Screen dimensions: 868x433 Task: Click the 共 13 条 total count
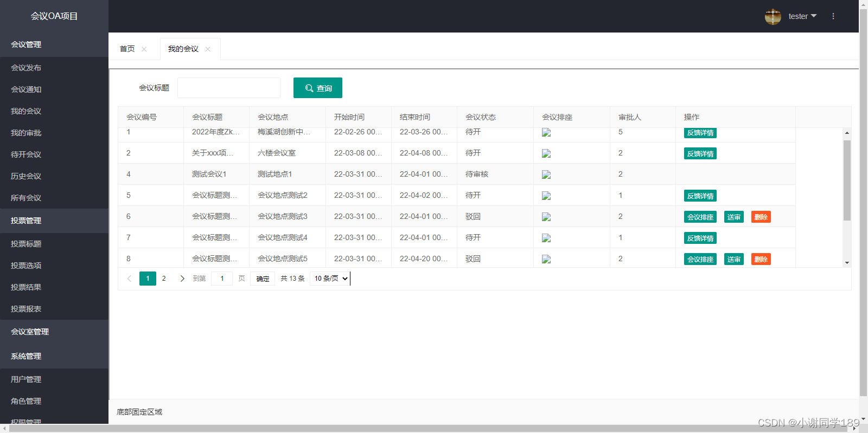(292, 279)
